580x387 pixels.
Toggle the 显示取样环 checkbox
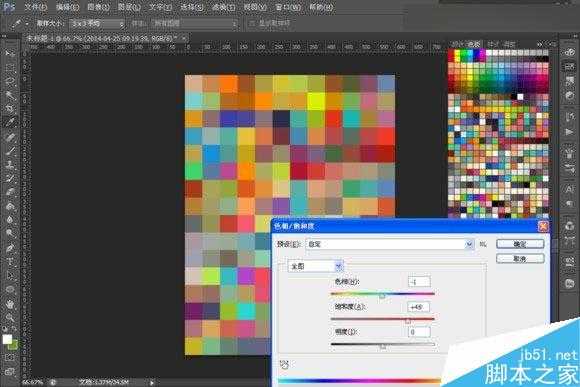click(252, 23)
